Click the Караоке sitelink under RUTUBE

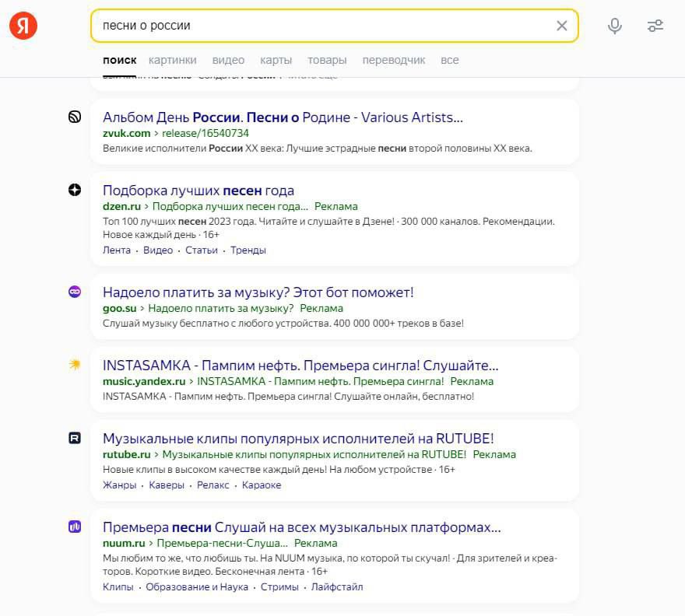(262, 485)
